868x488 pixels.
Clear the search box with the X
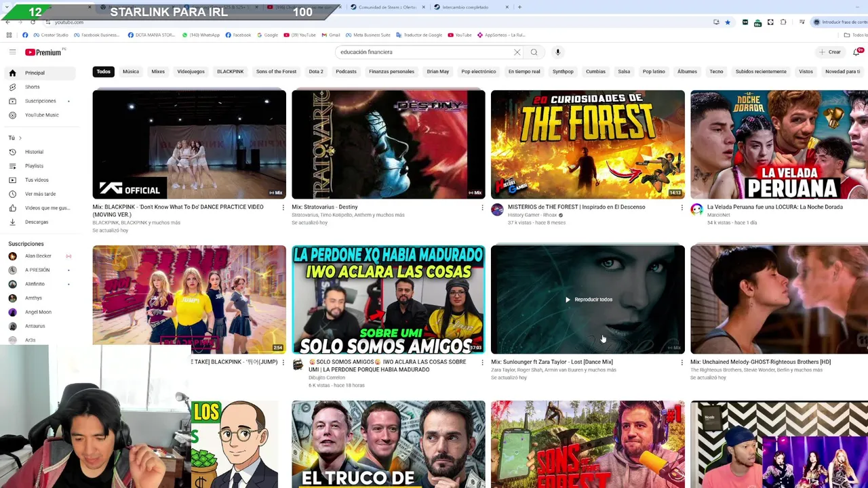point(517,52)
